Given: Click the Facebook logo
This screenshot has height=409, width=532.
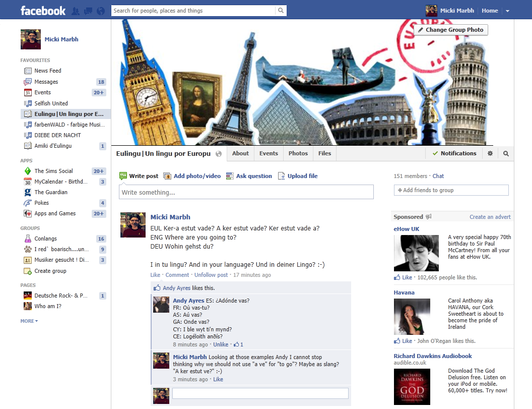Looking at the screenshot, I should coord(43,11).
